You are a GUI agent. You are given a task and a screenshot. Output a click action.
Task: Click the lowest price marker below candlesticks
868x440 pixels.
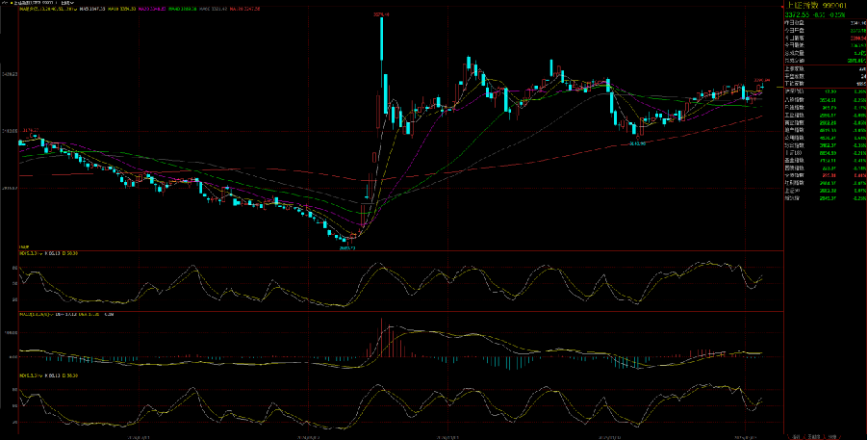[x=346, y=247]
